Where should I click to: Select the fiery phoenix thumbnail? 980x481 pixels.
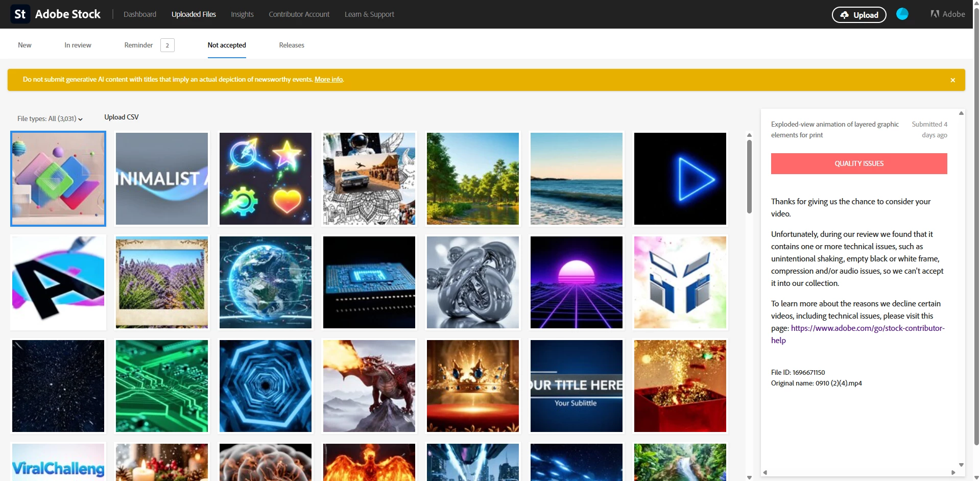coord(369,462)
